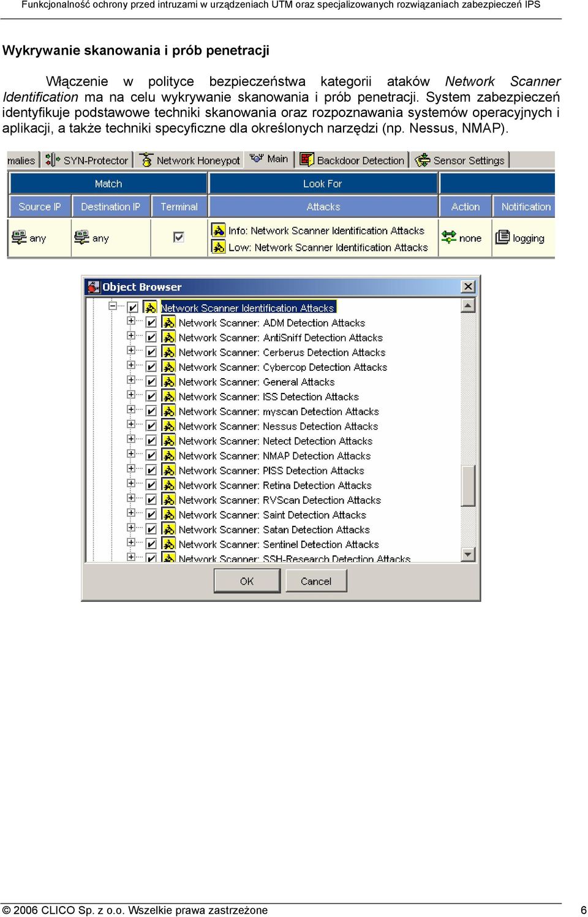This screenshot has width=588, height=917.
Task: Click myscan Detection Attacks icon
Action: [169, 410]
